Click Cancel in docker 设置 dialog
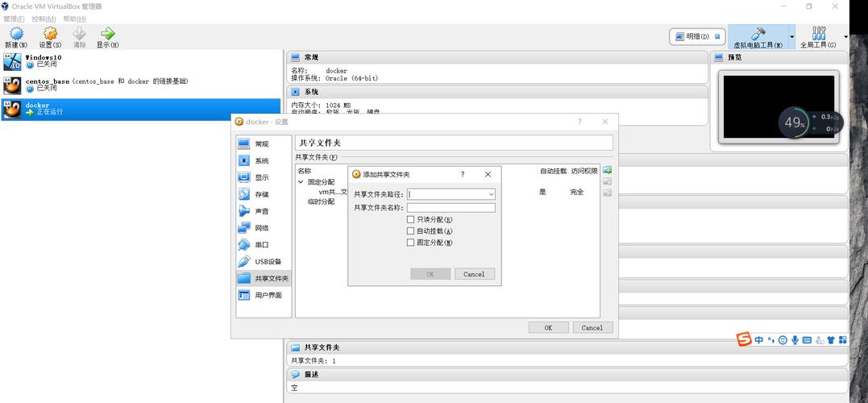The image size is (868, 403). [x=592, y=328]
